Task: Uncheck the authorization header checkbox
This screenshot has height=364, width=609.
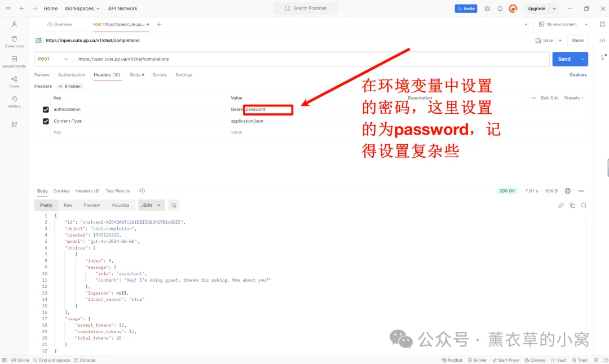Action: click(x=46, y=110)
